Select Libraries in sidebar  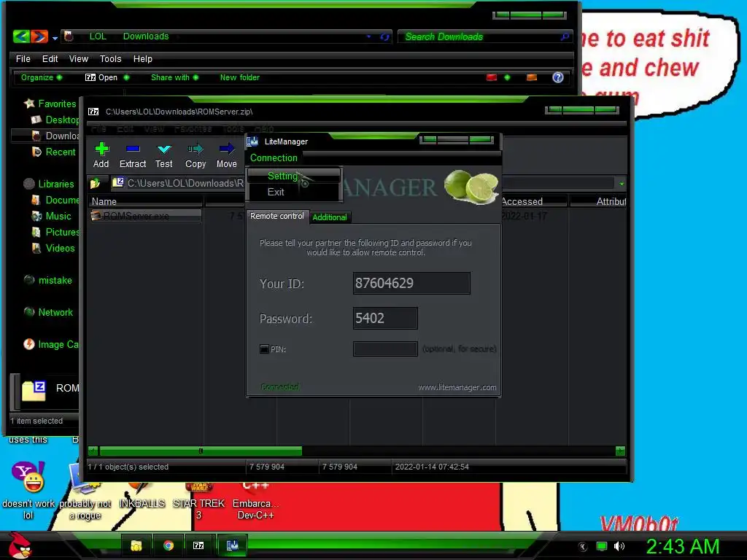pyautogui.click(x=49, y=184)
